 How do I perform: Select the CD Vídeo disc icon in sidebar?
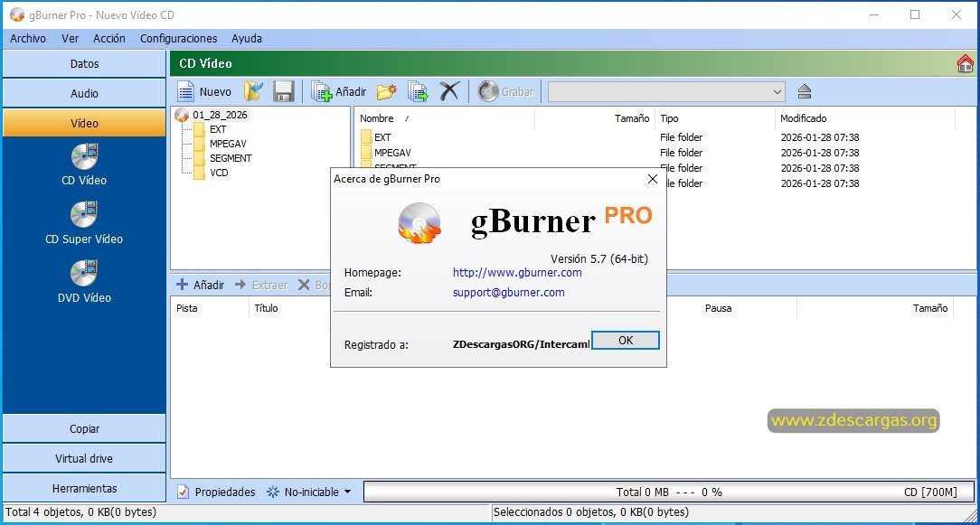click(x=84, y=157)
